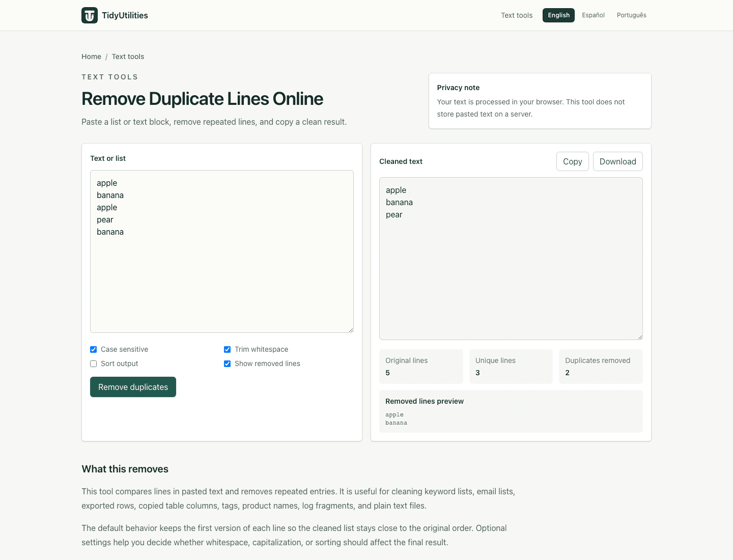Open the TidyUtilities brand name link
Image resolution: width=733 pixels, height=560 pixels.
coord(125,15)
